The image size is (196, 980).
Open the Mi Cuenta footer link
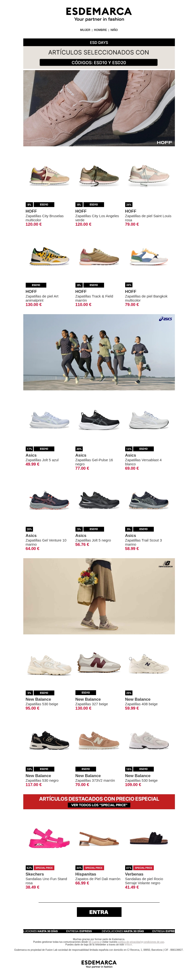(94, 942)
